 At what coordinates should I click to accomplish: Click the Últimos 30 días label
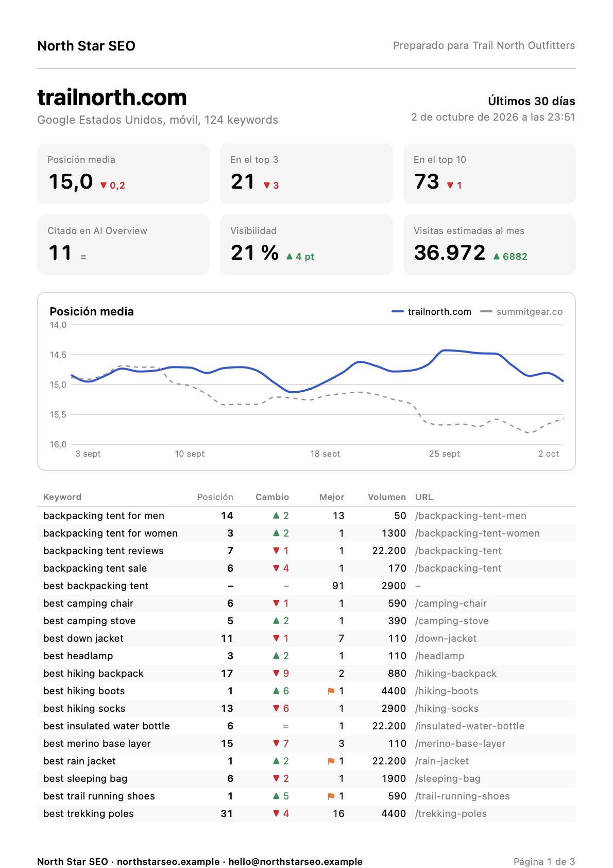click(532, 101)
